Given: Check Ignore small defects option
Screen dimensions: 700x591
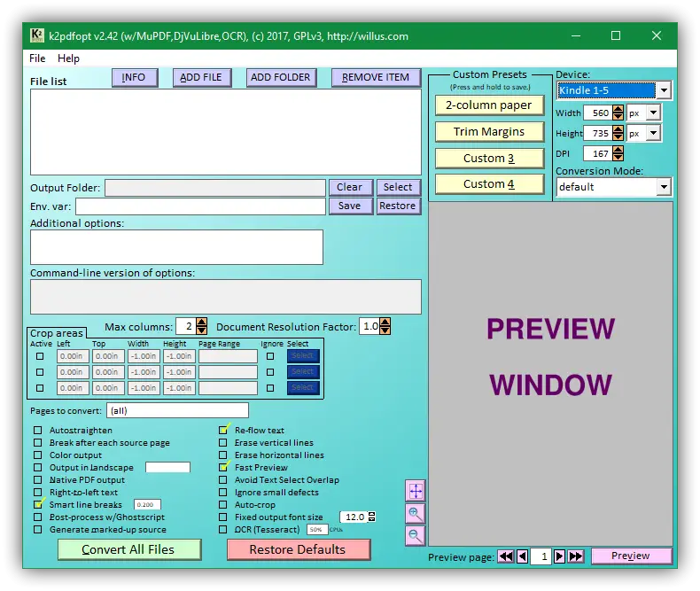Looking at the screenshot, I should pyautogui.click(x=223, y=493).
